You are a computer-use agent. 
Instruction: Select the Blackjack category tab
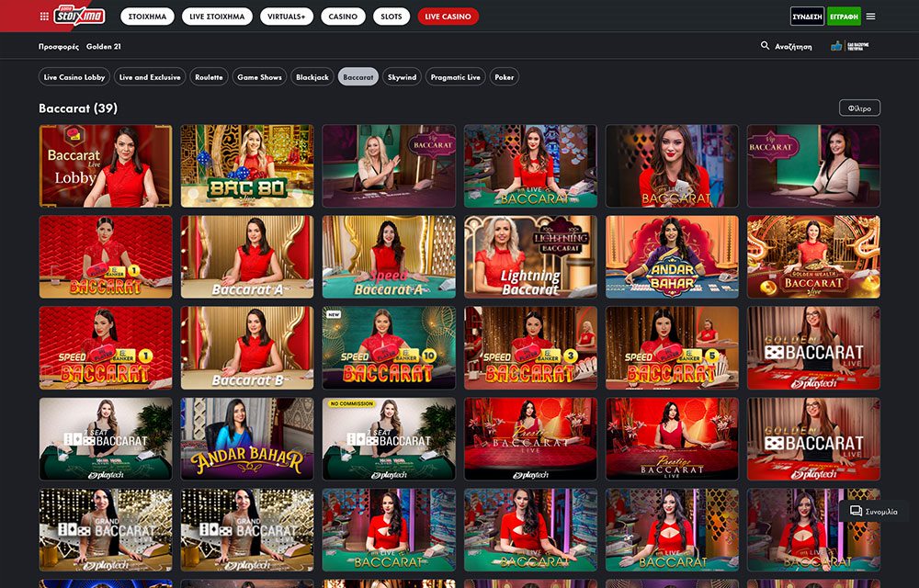pos(312,77)
